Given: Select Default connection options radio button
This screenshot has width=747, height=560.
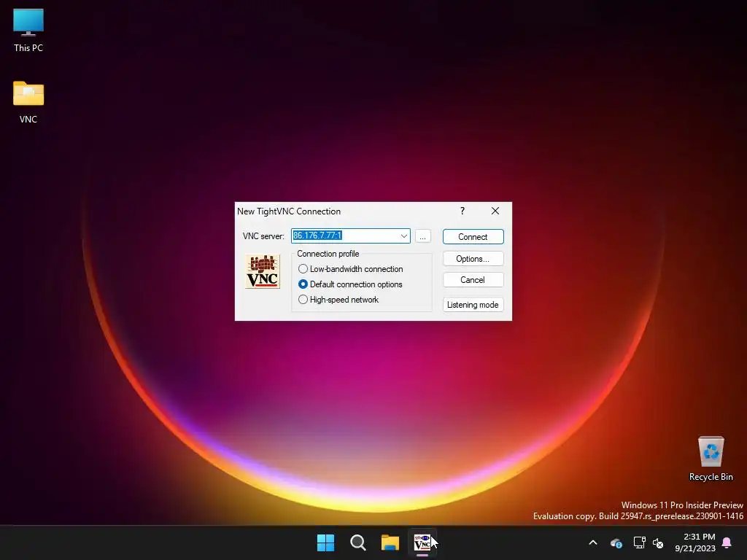Looking at the screenshot, I should click(x=303, y=284).
